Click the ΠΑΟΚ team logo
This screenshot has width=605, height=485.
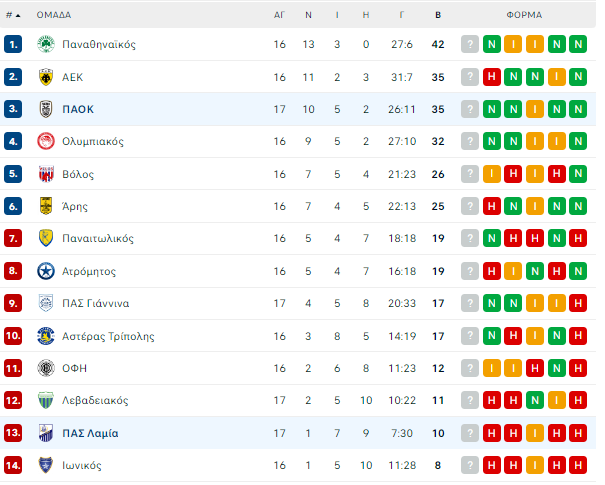(x=46, y=109)
